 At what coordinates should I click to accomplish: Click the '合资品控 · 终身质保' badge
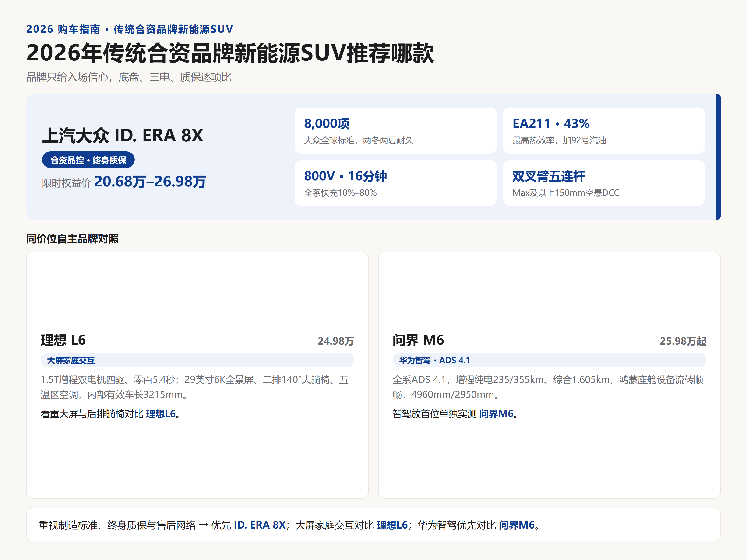coord(88,160)
